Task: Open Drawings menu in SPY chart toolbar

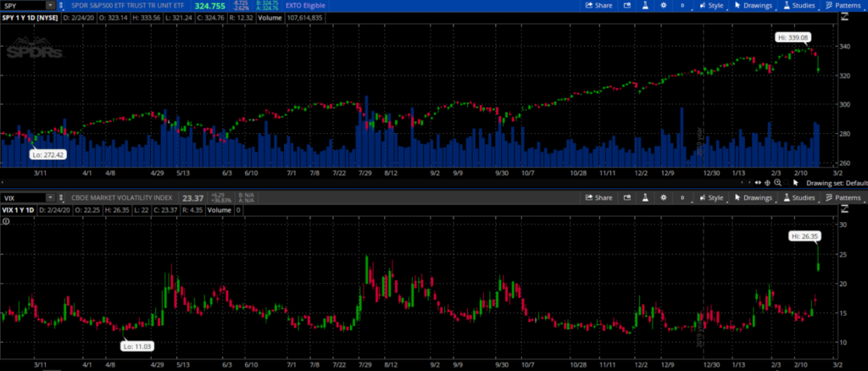Action: click(754, 6)
